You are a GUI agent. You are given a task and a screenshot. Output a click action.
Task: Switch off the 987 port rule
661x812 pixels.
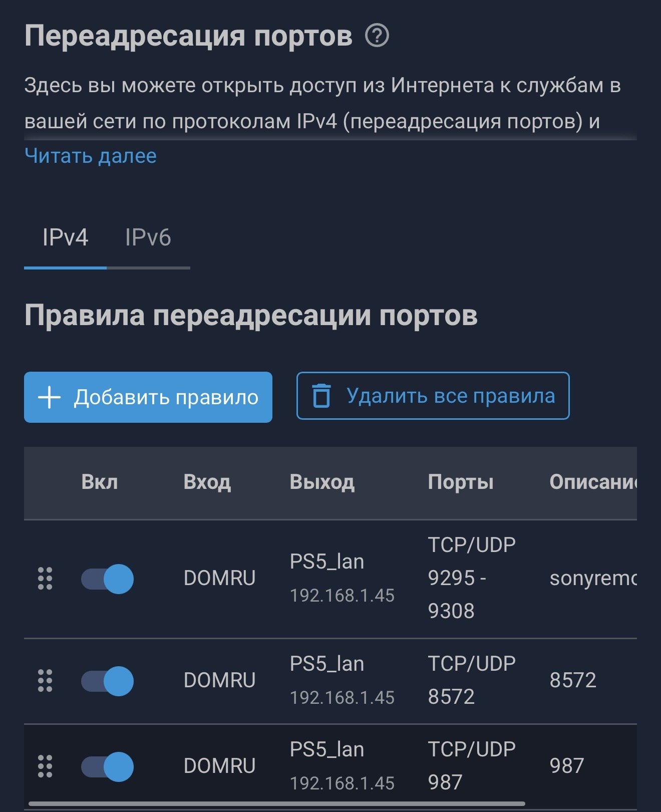[108, 766]
